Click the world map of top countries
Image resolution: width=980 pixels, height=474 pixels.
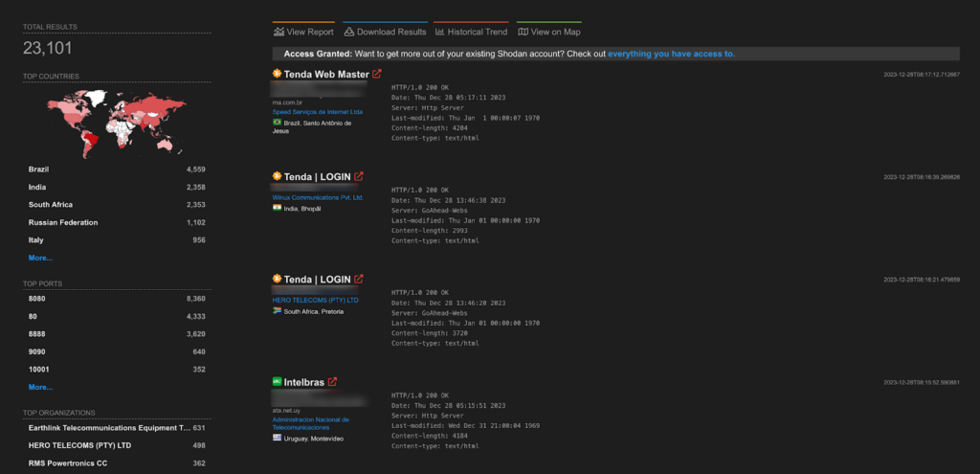click(116, 124)
